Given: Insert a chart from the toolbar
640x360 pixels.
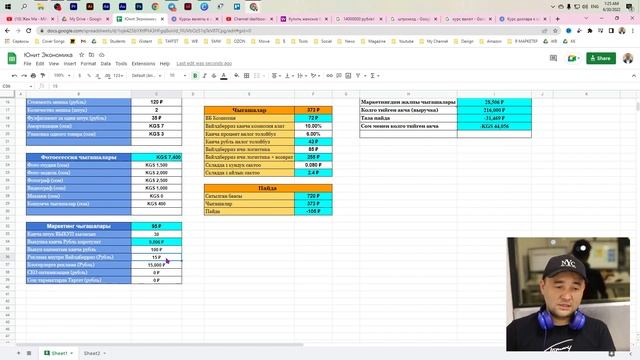Looking at the screenshot, I should pyautogui.click(x=348, y=76).
